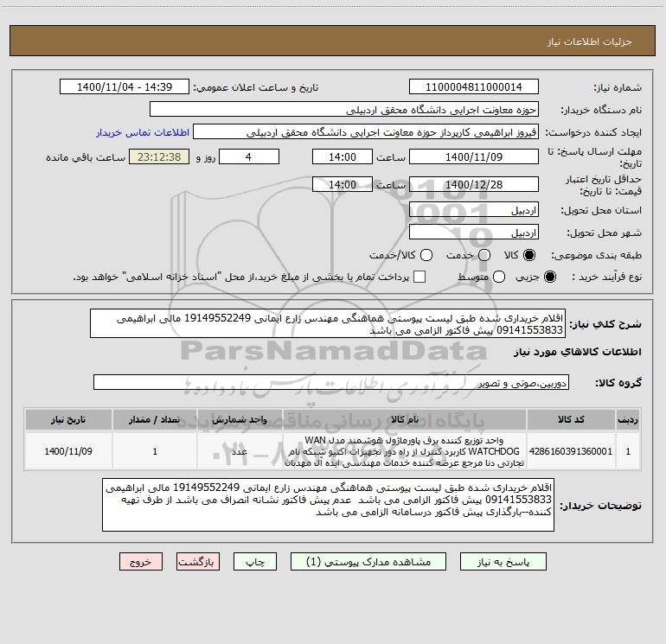Click the goods group field دوربین،صوتی و تصویر

click(x=331, y=382)
